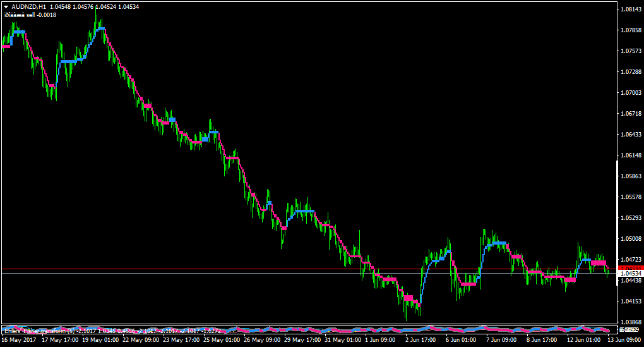This screenshot has height=347, width=644.
Task: Click price axis label 1.07858
Action: (x=631, y=30)
